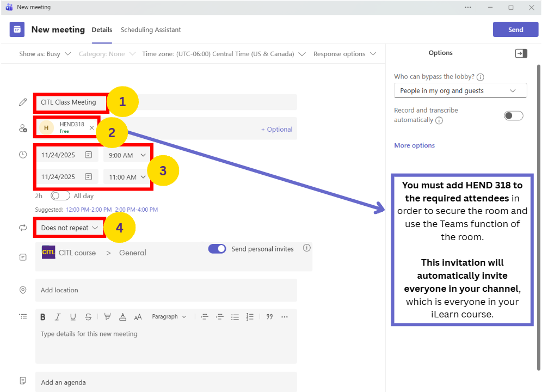Insert a bulleted list
The image size is (542, 392).
pyautogui.click(x=235, y=317)
